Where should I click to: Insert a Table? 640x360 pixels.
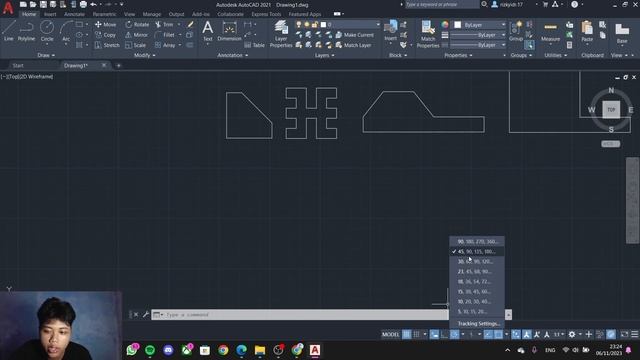point(255,45)
